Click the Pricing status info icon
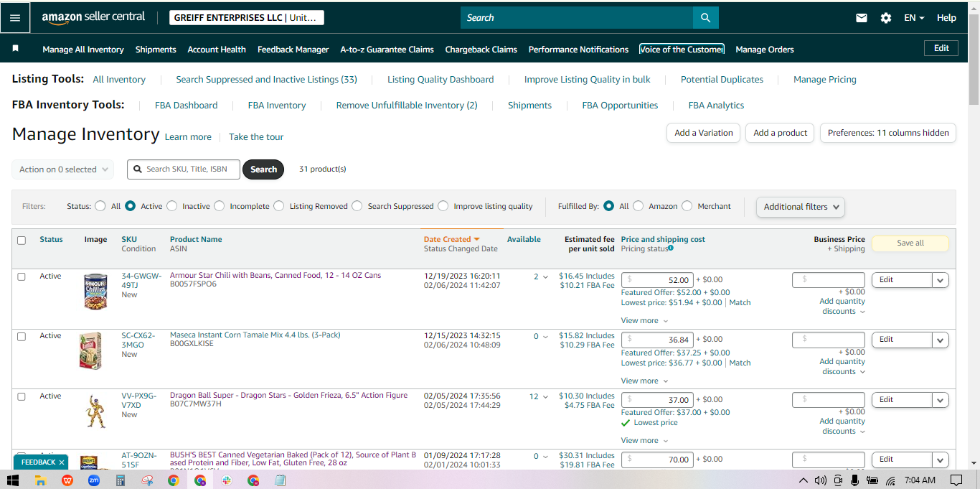Viewport: 980px width, 489px height. coord(670,248)
